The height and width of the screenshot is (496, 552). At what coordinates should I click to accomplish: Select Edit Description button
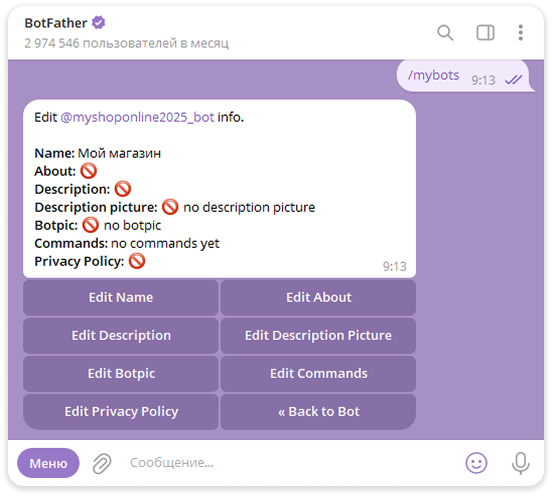pos(121,336)
